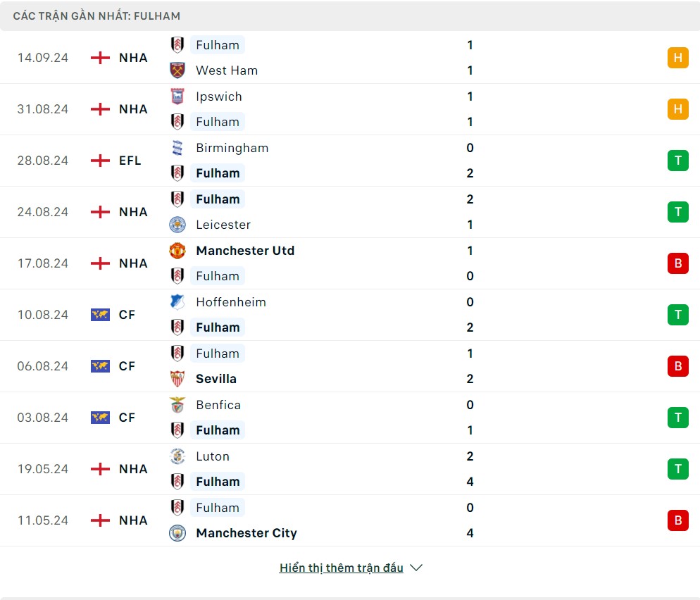
Task: Click the Sevilla club crest
Action: (x=177, y=379)
